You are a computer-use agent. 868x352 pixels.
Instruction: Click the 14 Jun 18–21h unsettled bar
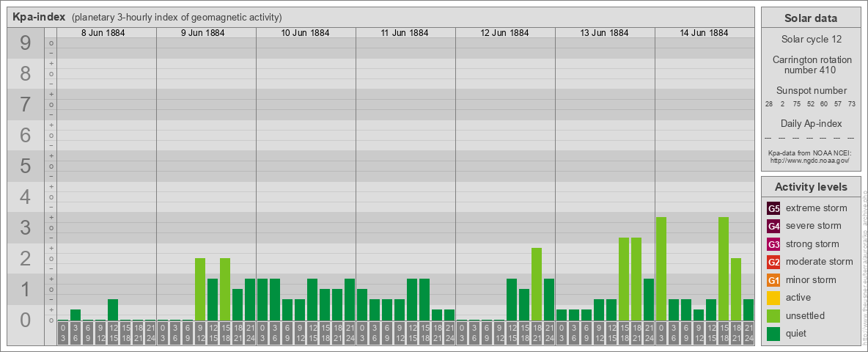tap(736, 290)
